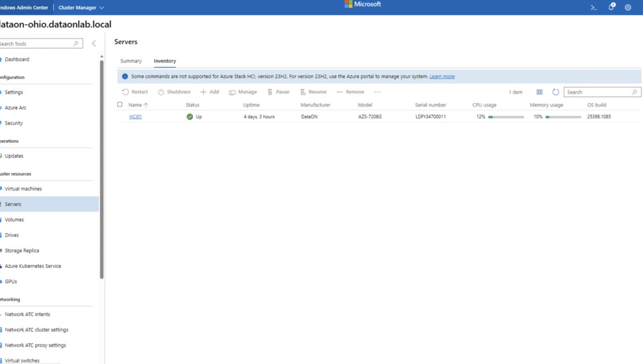Click the Restart icon in toolbar
This screenshot has width=643, height=364.
coord(125,92)
